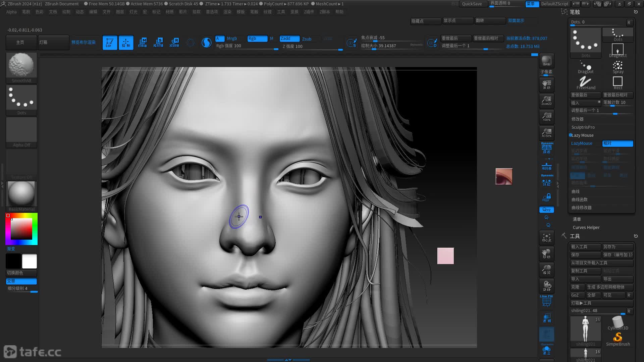Select the Move gizmo tool
The height and width of the screenshot is (362, 644).
[x=142, y=43]
